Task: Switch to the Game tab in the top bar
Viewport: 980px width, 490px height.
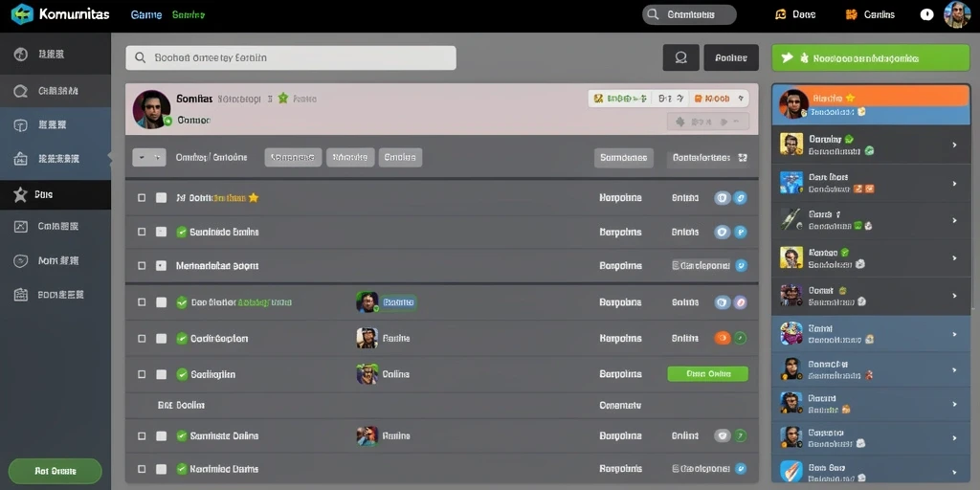Action: (146, 14)
